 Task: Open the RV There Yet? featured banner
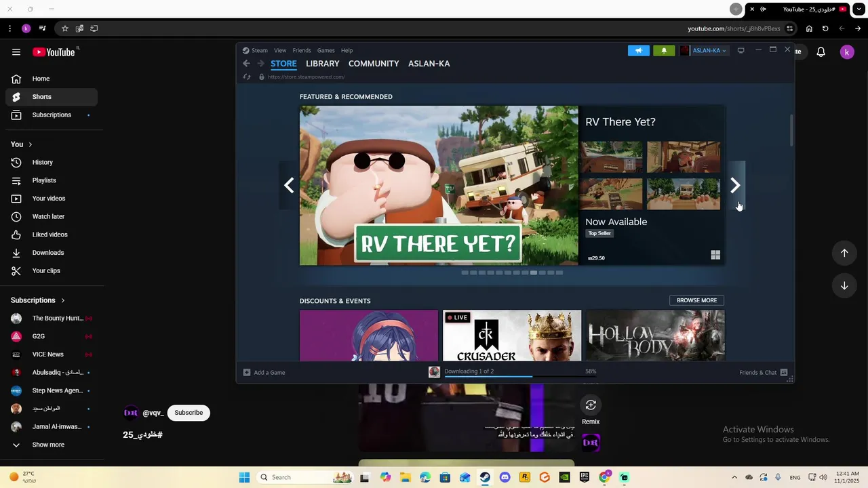click(439, 185)
